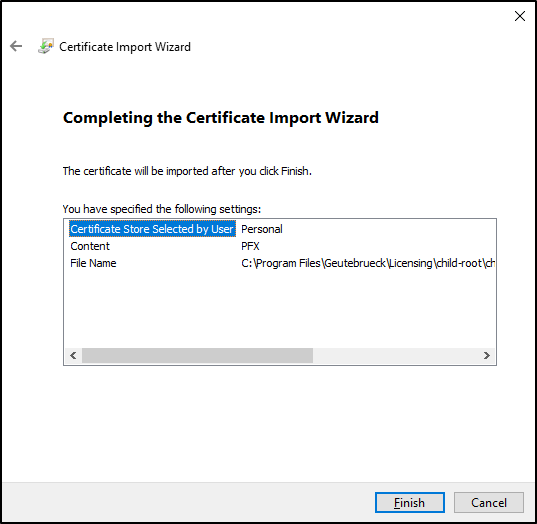Close the wizard with the X icon
537x524 pixels.
(520, 16)
